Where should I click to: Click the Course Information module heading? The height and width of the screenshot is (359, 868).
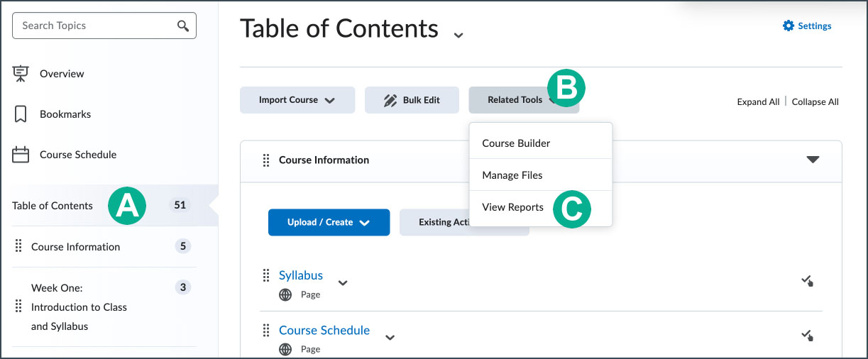324,160
